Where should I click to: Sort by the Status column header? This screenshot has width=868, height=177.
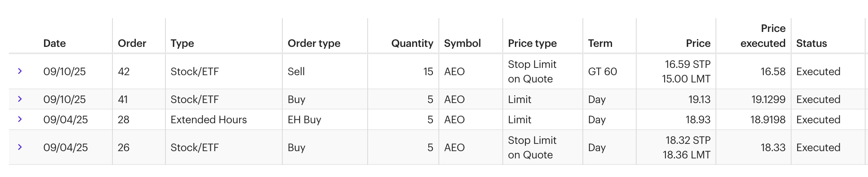(811, 43)
